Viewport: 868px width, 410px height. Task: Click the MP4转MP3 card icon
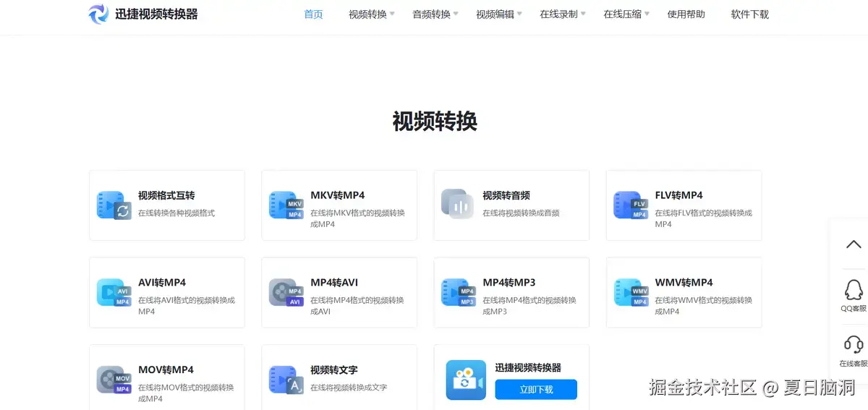coord(459,292)
